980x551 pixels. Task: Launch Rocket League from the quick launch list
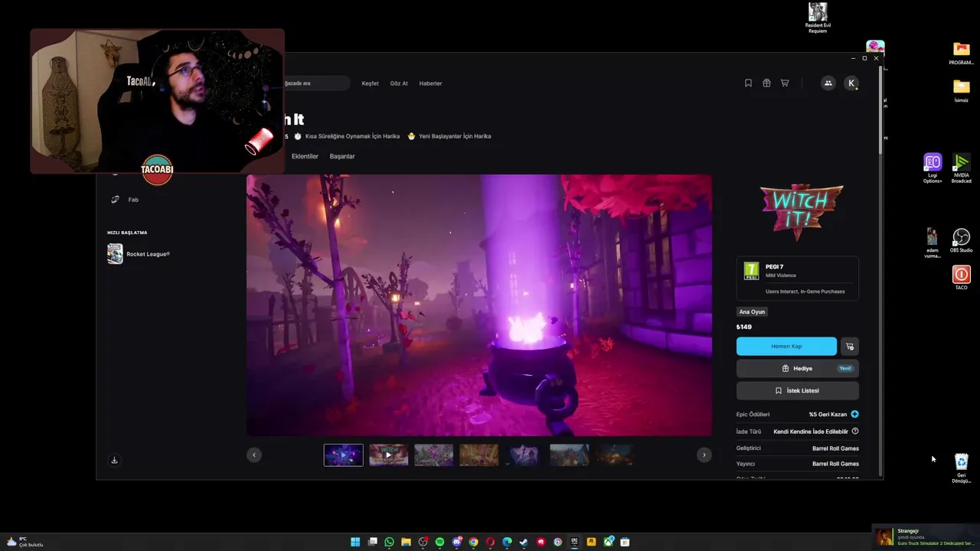click(x=139, y=254)
